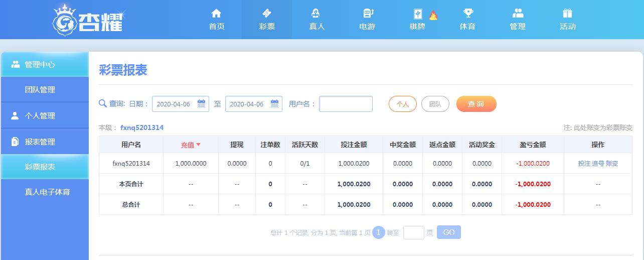Click the 提现 column header
644x260 pixels.
click(237, 145)
